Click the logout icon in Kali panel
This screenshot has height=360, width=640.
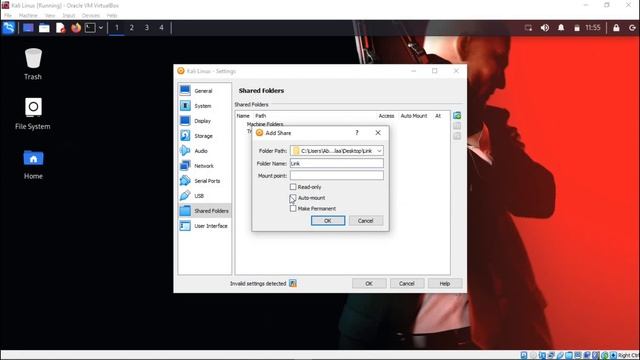(632, 28)
